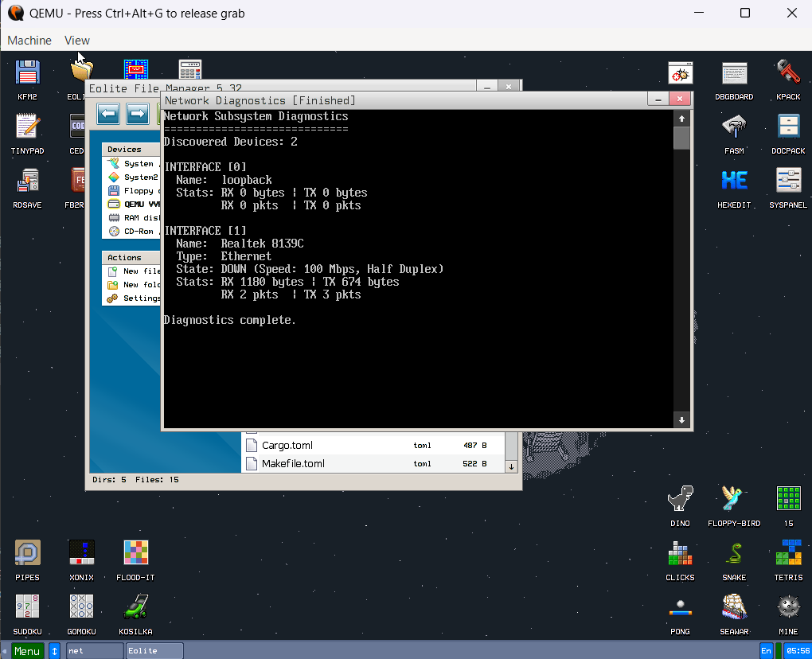Viewport: 812px width, 659px height.
Task: Open the KolibriOS Menu button
Action: click(27, 651)
